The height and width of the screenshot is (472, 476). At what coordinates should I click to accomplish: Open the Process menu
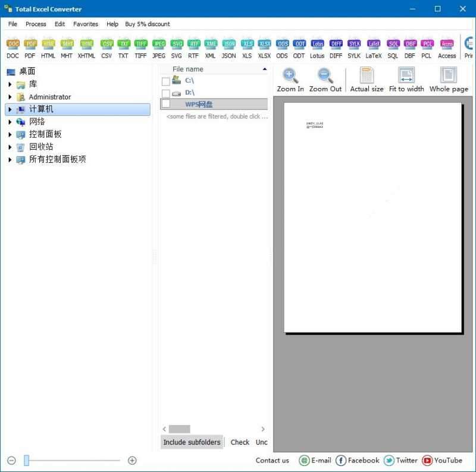point(36,24)
